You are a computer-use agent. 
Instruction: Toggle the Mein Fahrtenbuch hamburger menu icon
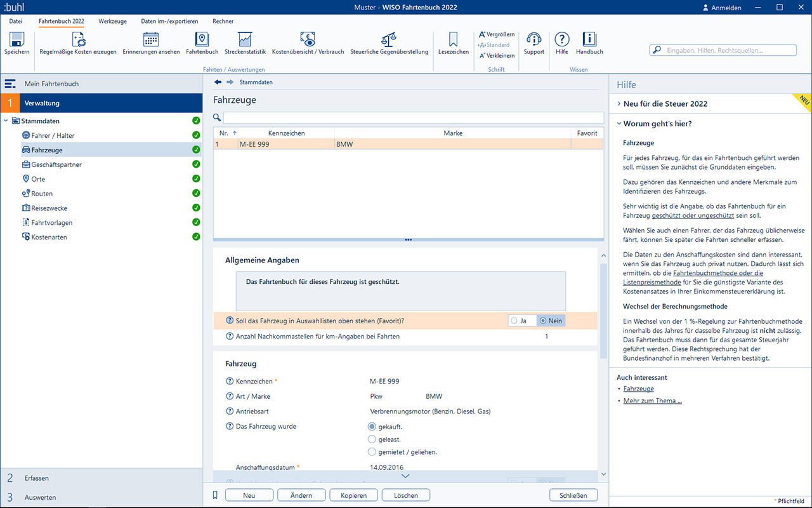tap(10, 84)
